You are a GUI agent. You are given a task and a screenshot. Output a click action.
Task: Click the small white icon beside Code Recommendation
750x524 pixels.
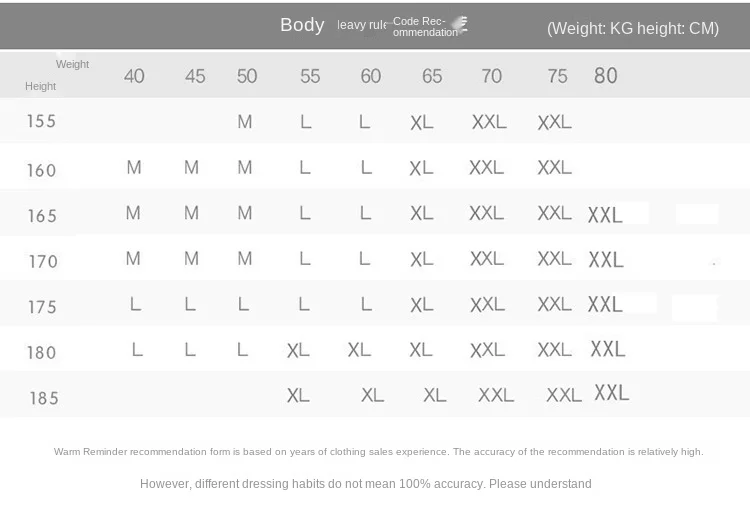click(x=460, y=23)
